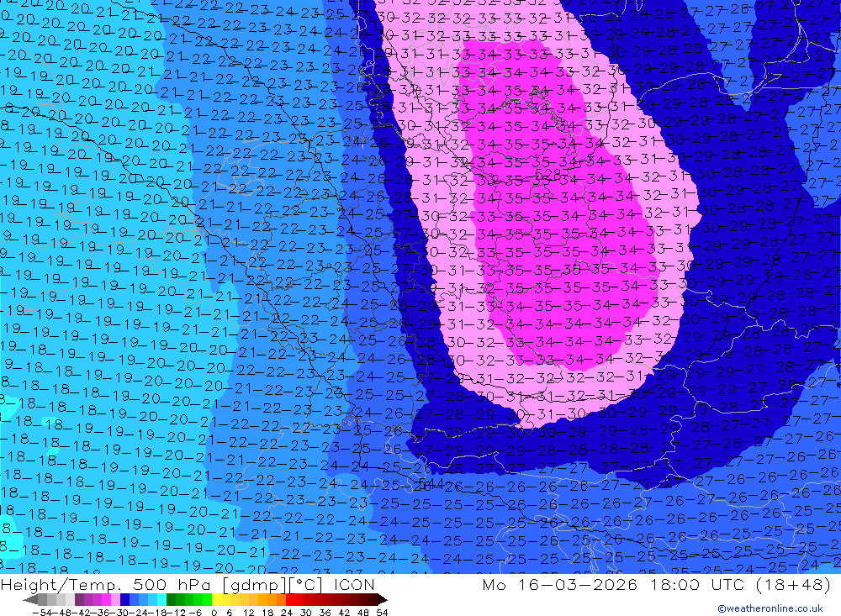This screenshot has height=616, width=841.
Task: Click the '-54' value on the color scale
Action: 42,613
